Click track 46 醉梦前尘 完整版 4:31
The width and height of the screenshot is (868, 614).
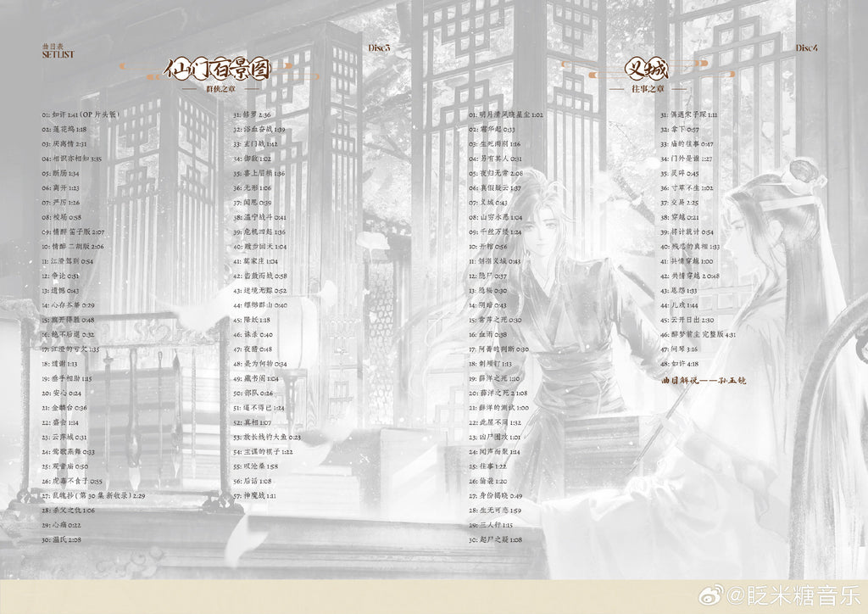pyautogui.click(x=698, y=334)
